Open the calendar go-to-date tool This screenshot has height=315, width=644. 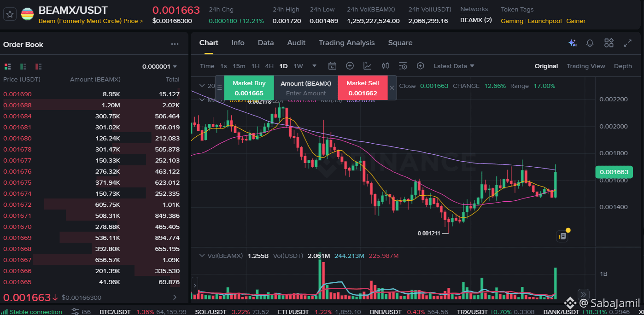point(332,66)
